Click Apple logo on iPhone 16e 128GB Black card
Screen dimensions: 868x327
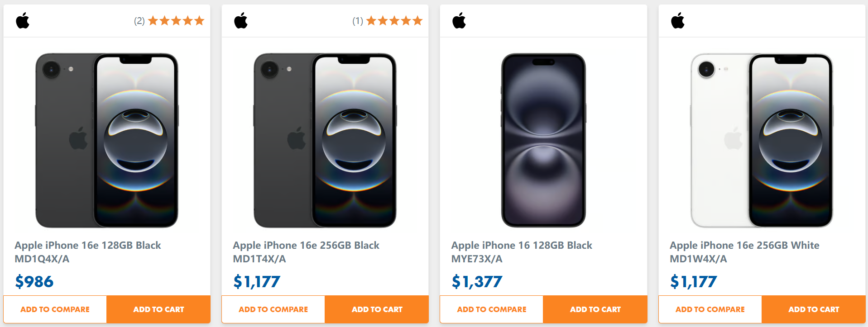pos(23,21)
